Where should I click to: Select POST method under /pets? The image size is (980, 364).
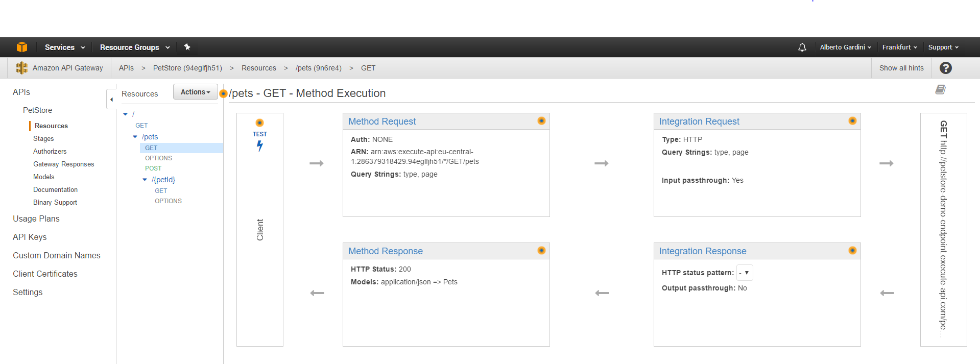click(153, 168)
